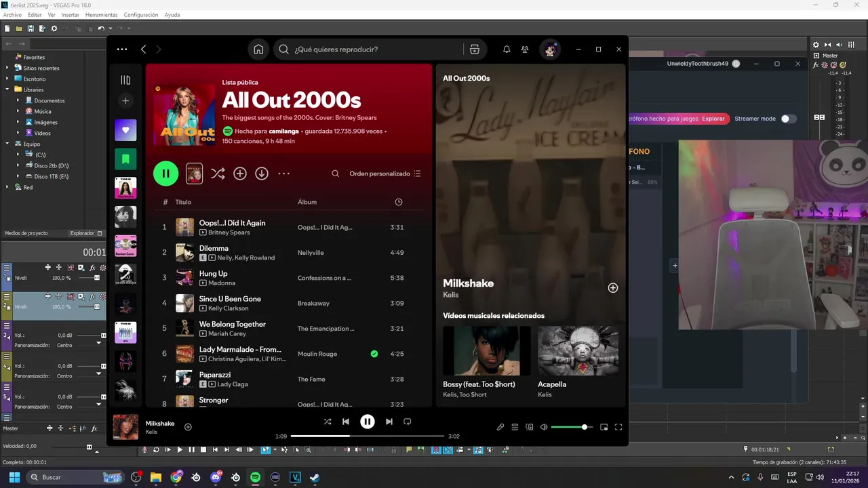Open the Bossy video thumbnail

coord(487,350)
